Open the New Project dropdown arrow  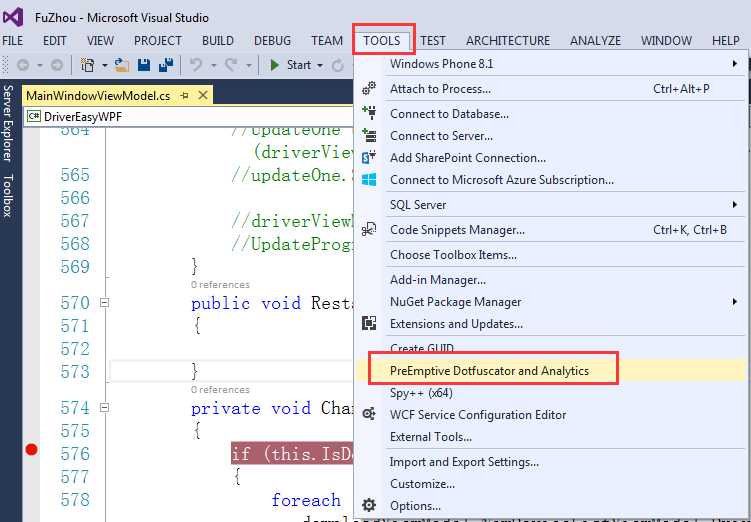104,65
